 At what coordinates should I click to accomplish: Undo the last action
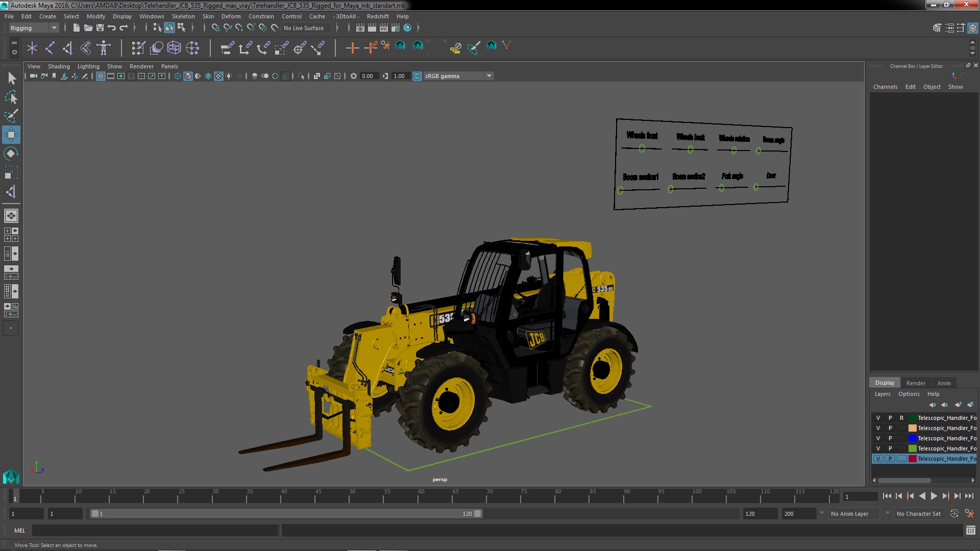[112, 28]
